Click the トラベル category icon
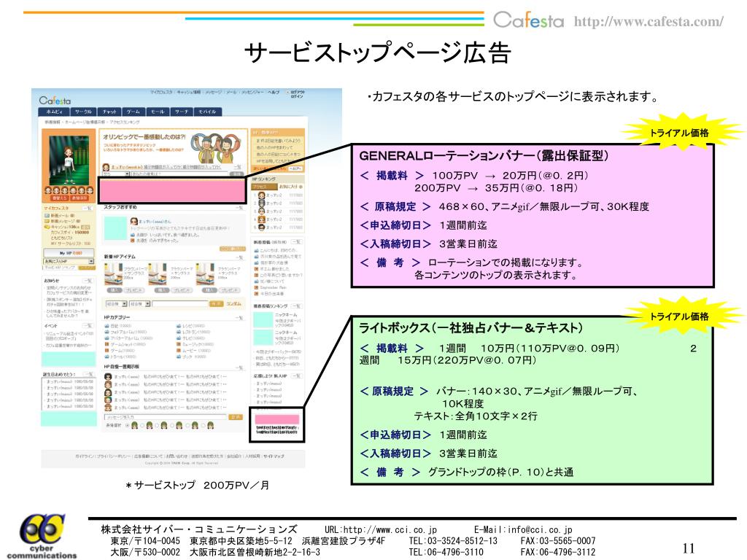The image size is (747, 560). point(107,356)
